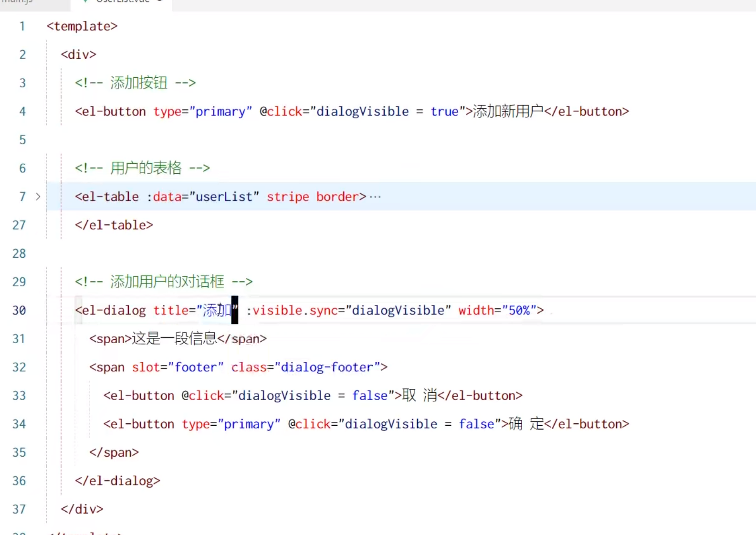756x535 pixels.
Task: Click the 添加用户的对话框 comment on line 29
Action: (x=163, y=282)
